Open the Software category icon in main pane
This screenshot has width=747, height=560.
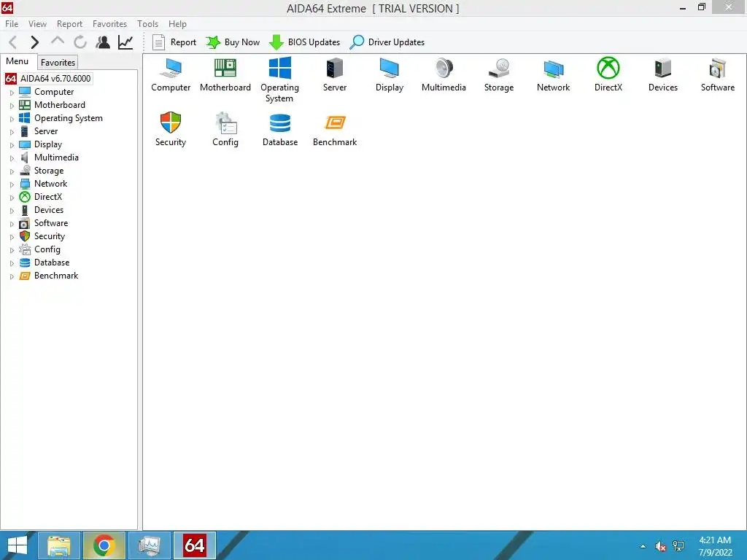(718, 75)
